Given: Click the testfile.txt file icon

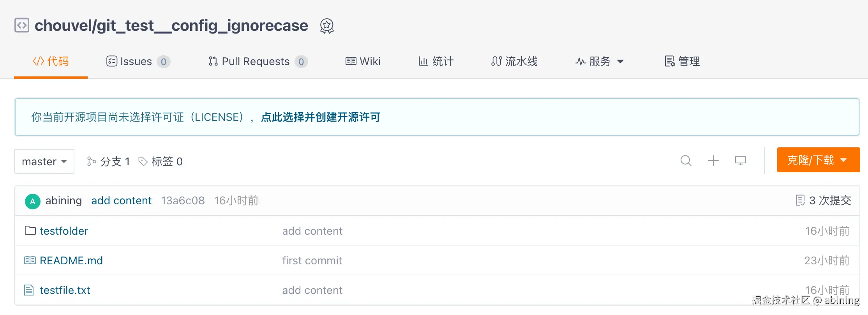Looking at the screenshot, I should pyautogui.click(x=29, y=290).
